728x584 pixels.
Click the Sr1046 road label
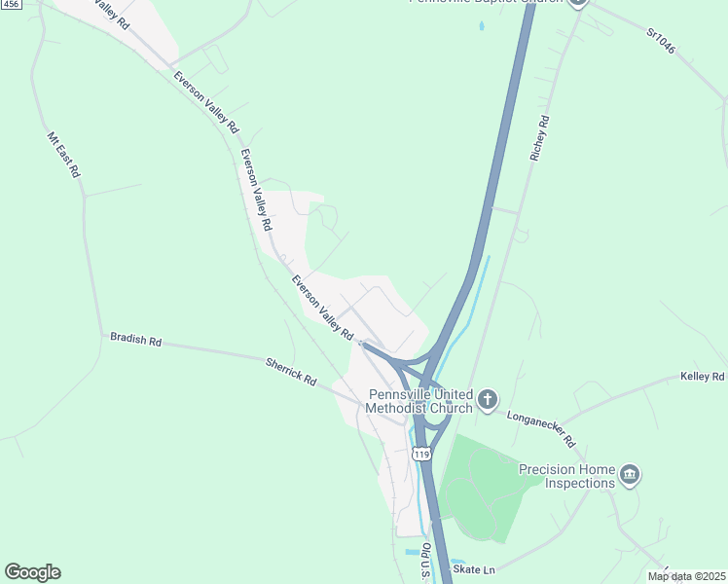pos(661,41)
